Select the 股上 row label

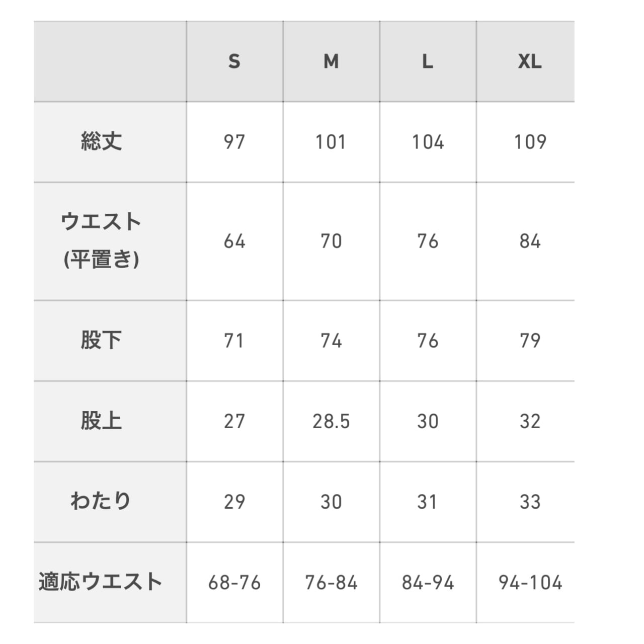tap(101, 421)
